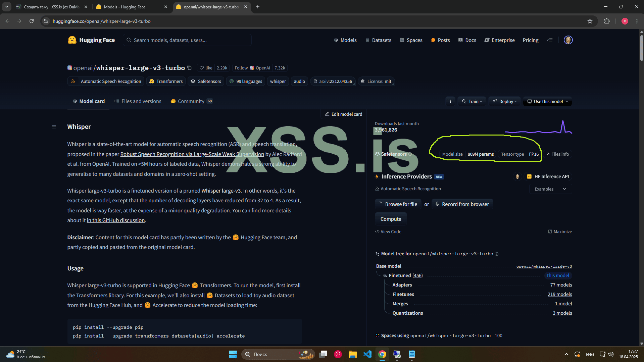Reload the current page
Screen dimensions: 644x362
[x=32, y=21]
